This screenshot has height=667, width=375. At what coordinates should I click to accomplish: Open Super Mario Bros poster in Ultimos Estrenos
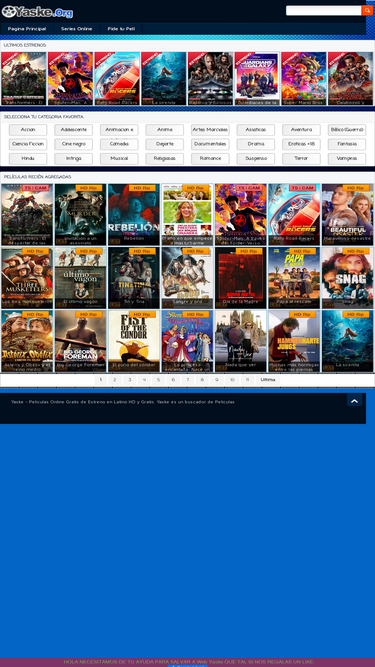tap(304, 79)
